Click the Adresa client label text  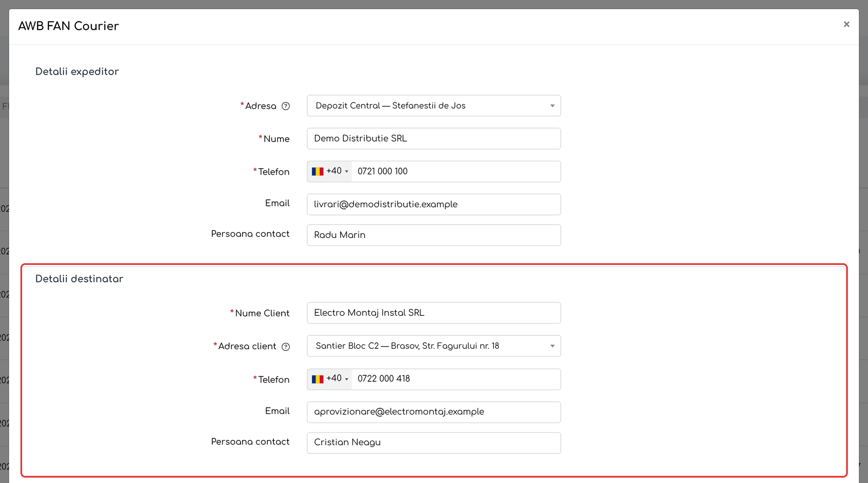click(x=247, y=346)
